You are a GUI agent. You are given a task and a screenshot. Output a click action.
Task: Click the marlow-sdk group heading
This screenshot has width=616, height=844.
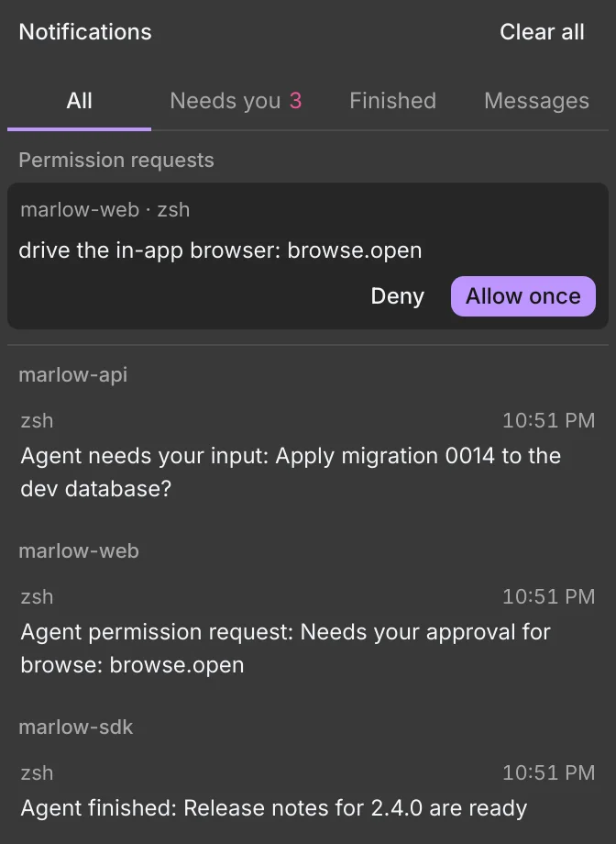(76, 727)
